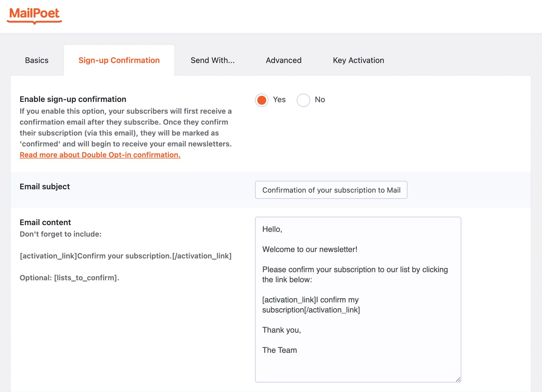
Task: Open the Key Activation tab
Action: pos(358,60)
